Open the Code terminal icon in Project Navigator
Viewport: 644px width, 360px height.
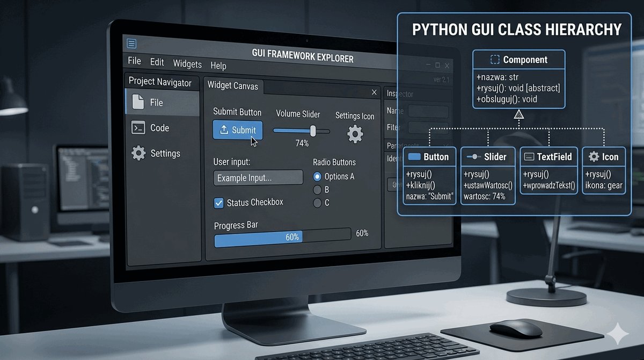click(138, 128)
